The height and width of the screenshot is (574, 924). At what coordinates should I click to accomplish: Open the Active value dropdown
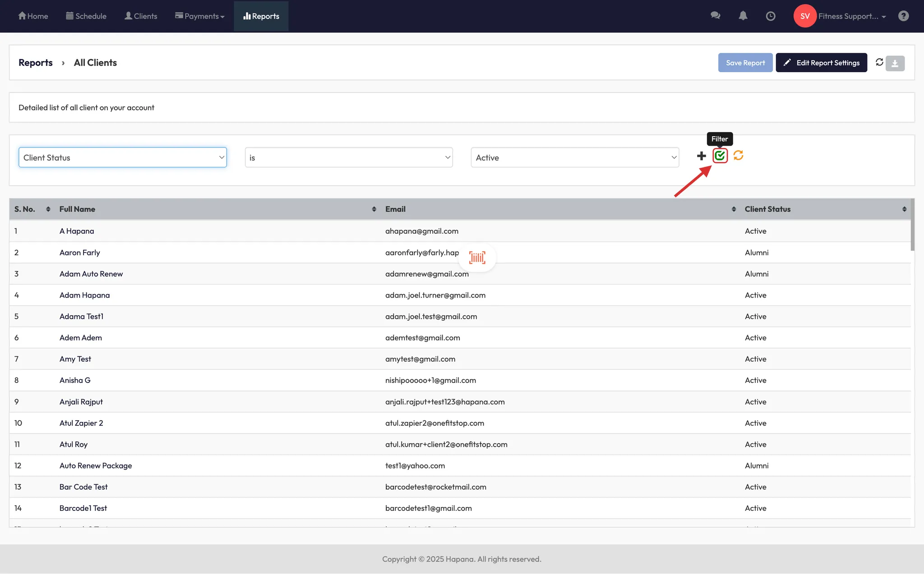point(574,157)
